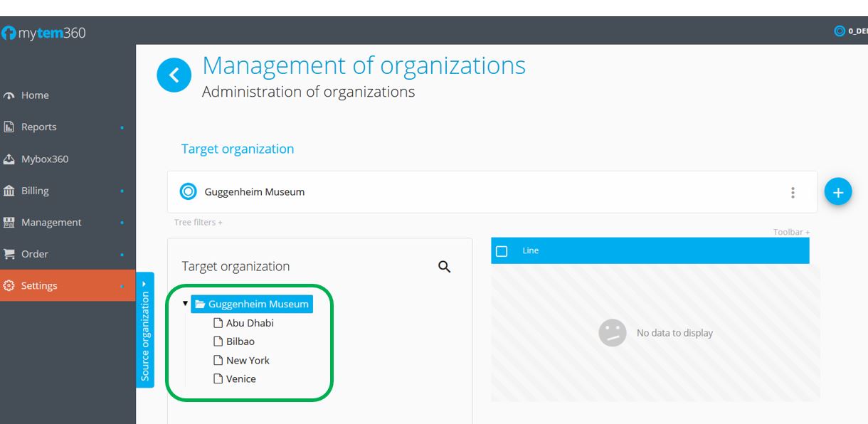Click the Settings gear icon
This screenshot has width=868, height=424.
[x=9, y=285]
